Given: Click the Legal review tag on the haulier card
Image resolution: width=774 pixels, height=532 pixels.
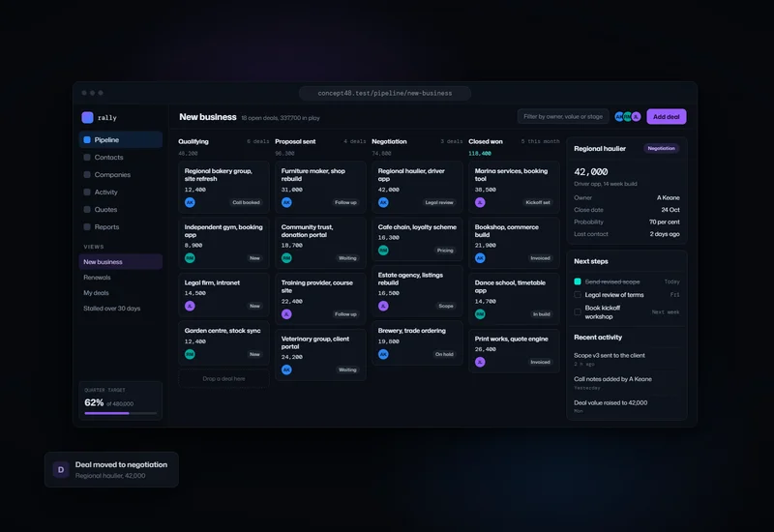Looking at the screenshot, I should (439, 202).
